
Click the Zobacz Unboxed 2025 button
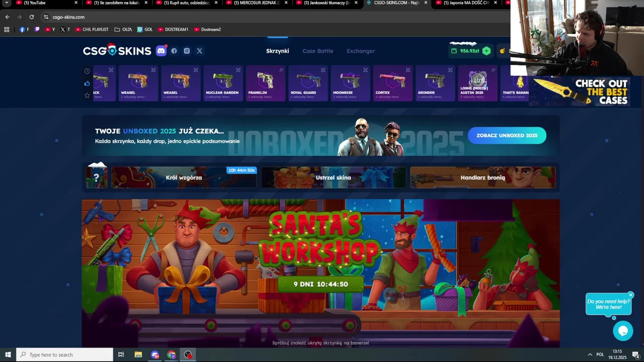tap(507, 135)
